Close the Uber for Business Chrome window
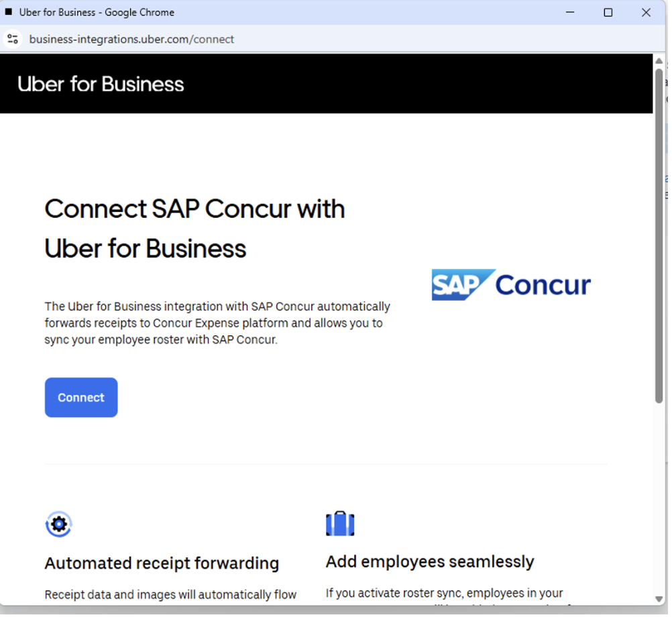The image size is (672, 617). [x=648, y=13]
